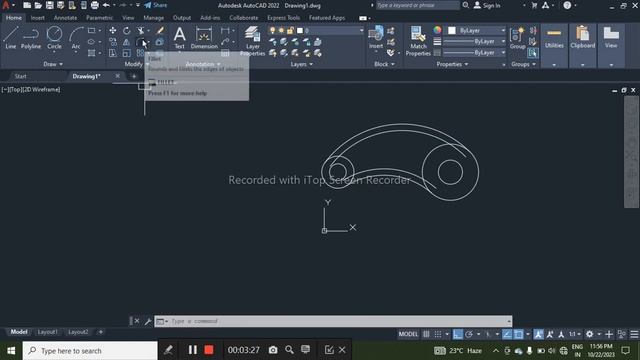Viewport: 640px width, 360px height.
Task: Toggle layer freeze sun icon in layer dropdown
Action: (x=281, y=31)
